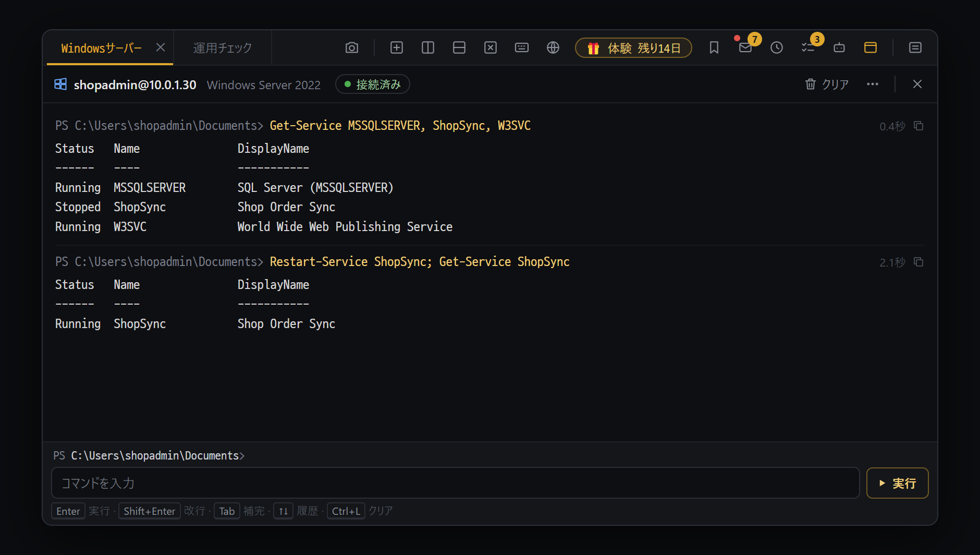
Task: Click the 接続済み connection status badge
Action: 373,85
